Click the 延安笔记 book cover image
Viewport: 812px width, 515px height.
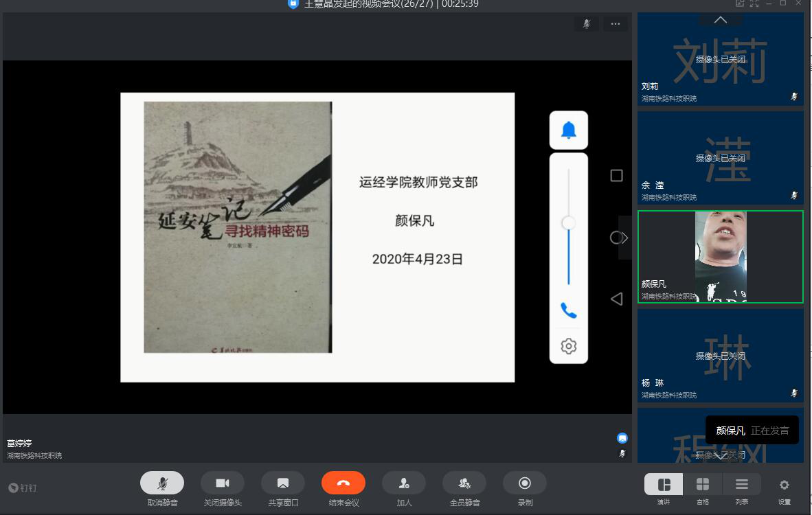[x=238, y=227]
